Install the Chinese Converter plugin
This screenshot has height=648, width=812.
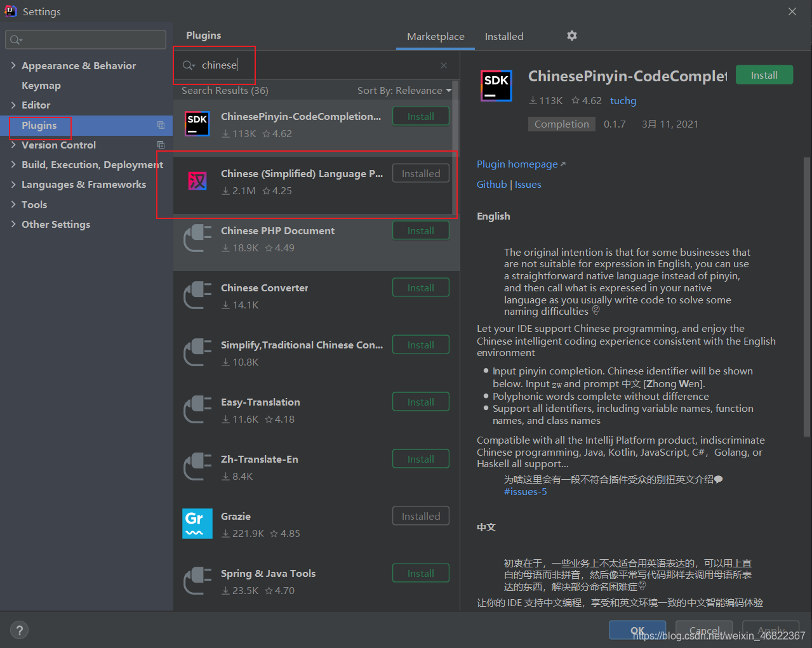tap(421, 288)
